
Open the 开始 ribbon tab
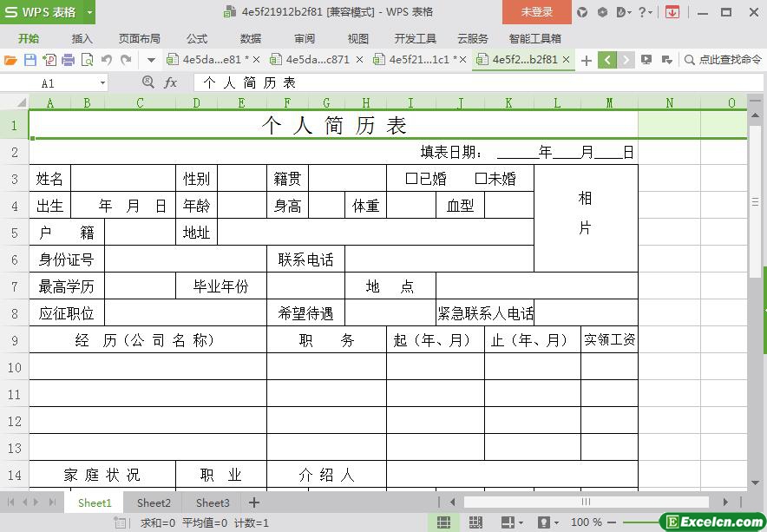tap(29, 39)
